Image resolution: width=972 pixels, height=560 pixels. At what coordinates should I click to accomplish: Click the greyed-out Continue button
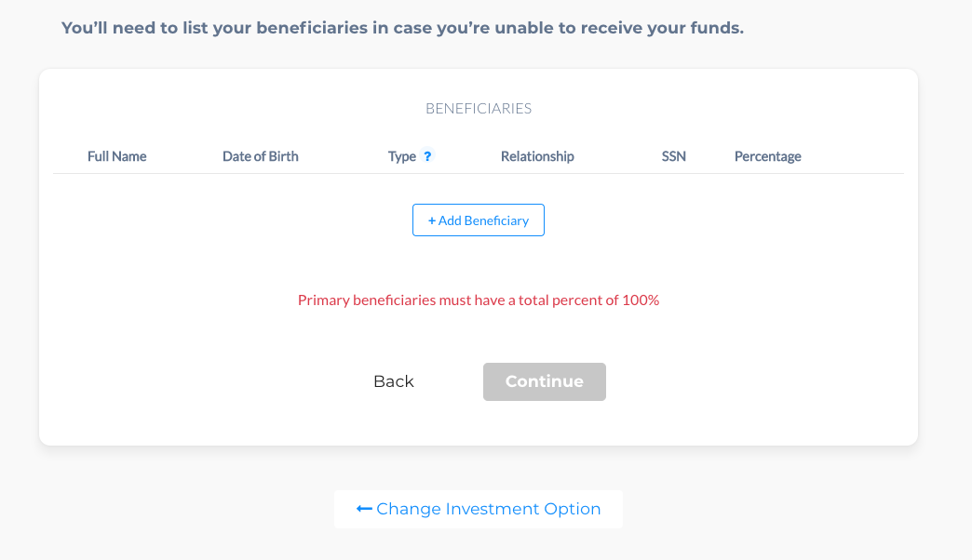pos(545,381)
